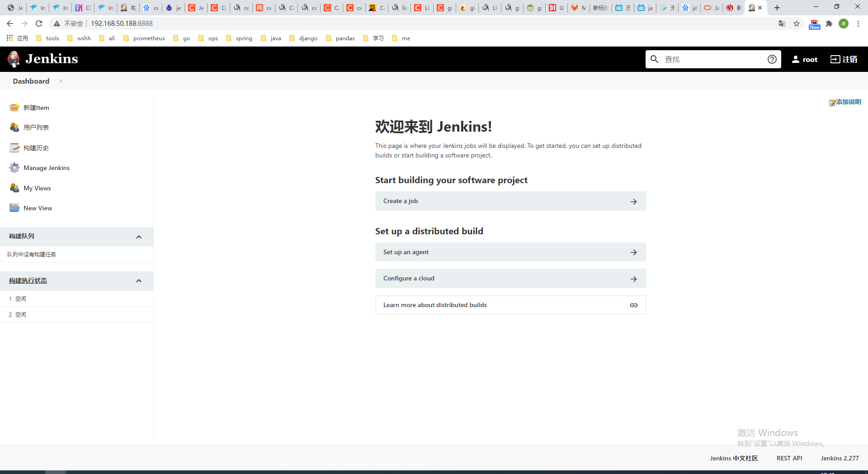Open the pandas bookmark folder

tap(340, 38)
